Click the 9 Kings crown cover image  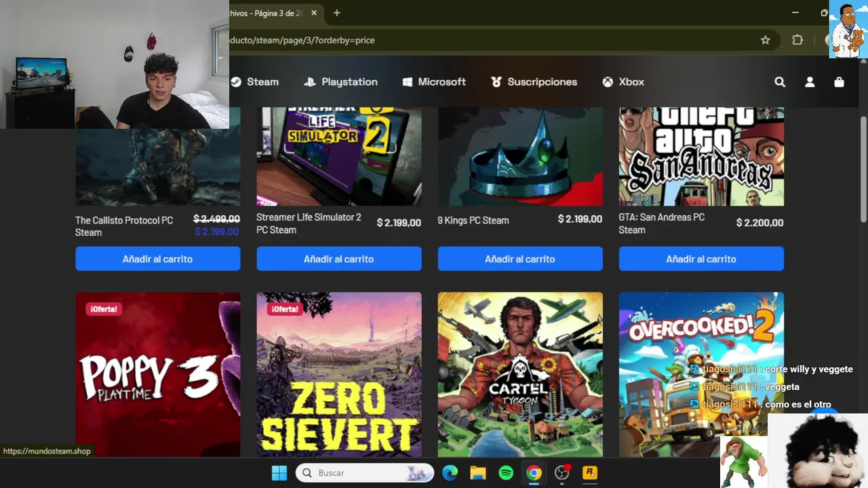click(x=520, y=157)
